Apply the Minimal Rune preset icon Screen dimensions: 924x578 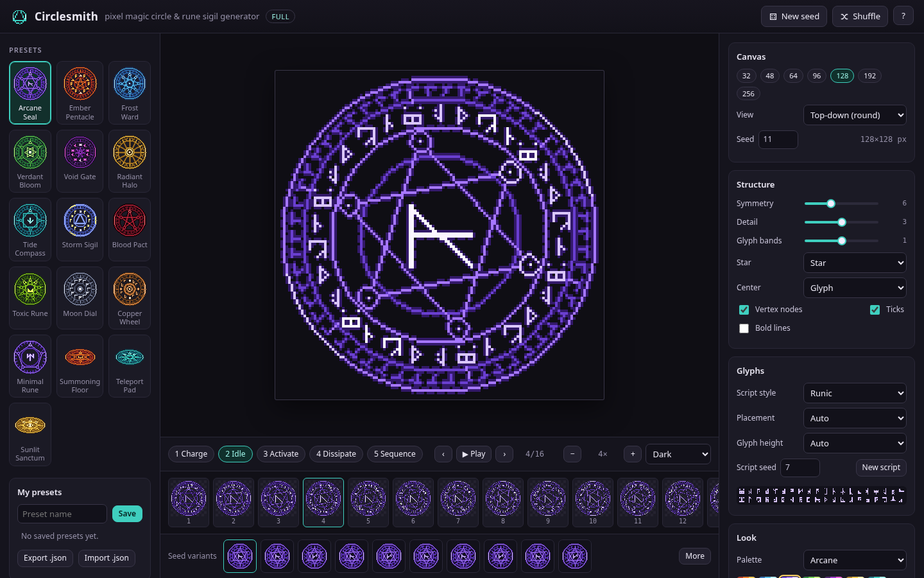(x=30, y=357)
